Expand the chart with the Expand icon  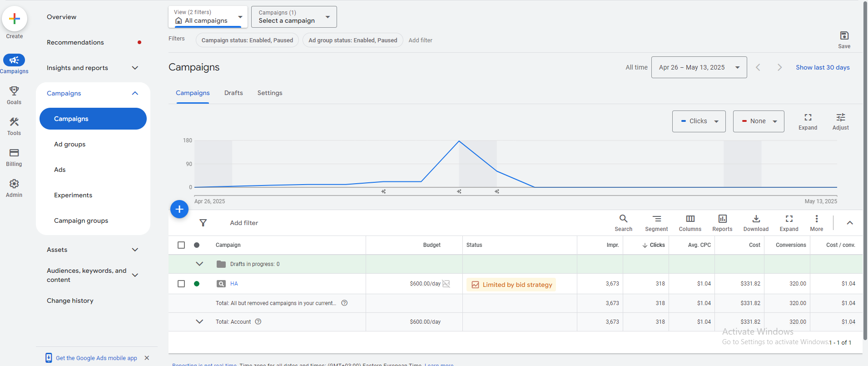click(x=808, y=117)
